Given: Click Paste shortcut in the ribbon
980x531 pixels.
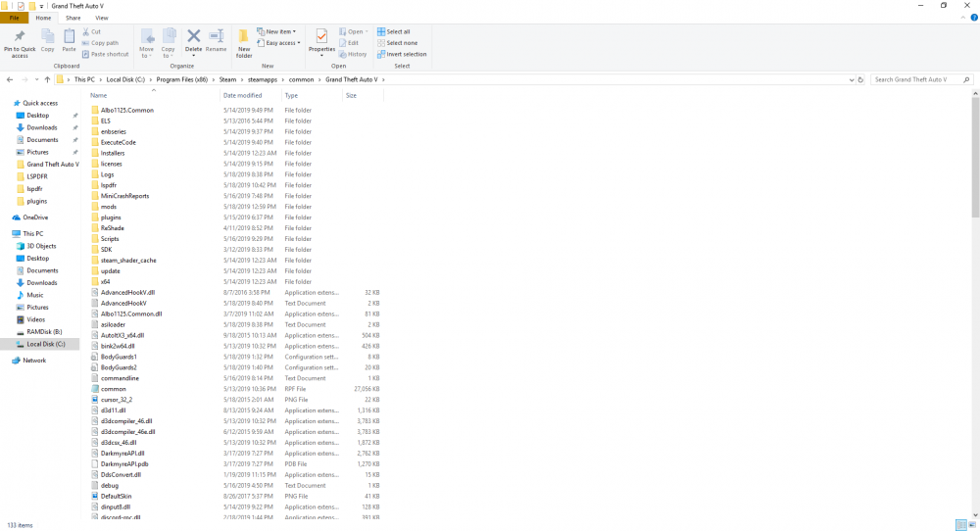Looking at the screenshot, I should pos(105,54).
